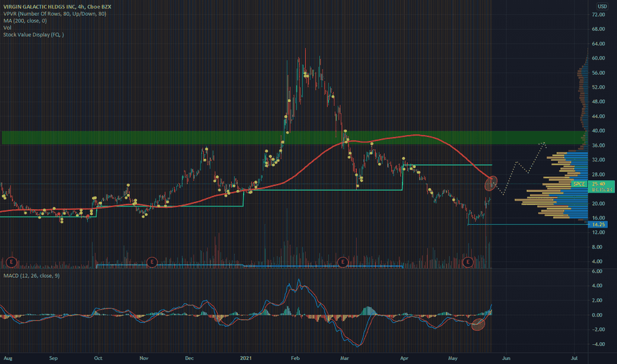This screenshot has width=617, height=364.
Task: Select the Vol indicator legend
Action: point(7,28)
